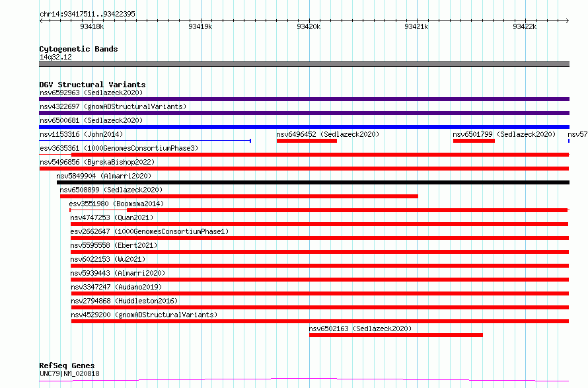Click red bar under nsv5595558 Ebert2021

[x=320, y=252]
